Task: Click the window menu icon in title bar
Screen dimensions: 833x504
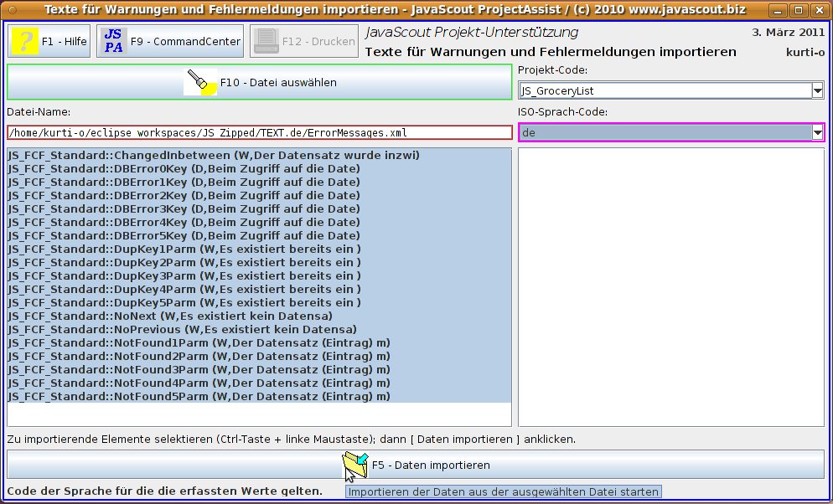Action: [x=13, y=10]
